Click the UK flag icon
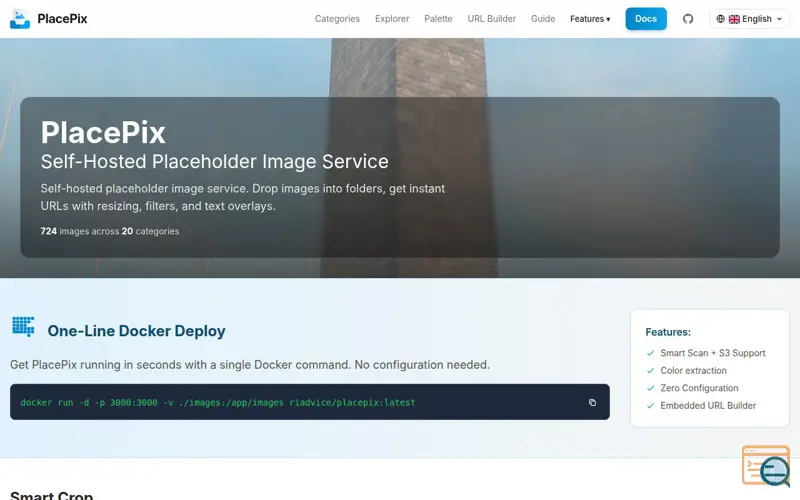Viewport: 800px width, 500px height. pyautogui.click(x=734, y=19)
